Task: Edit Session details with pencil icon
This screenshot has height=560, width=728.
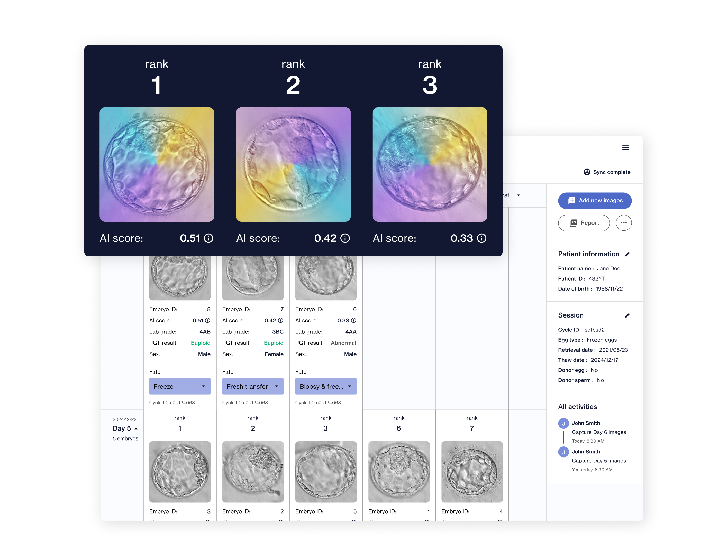Action: pyautogui.click(x=627, y=315)
